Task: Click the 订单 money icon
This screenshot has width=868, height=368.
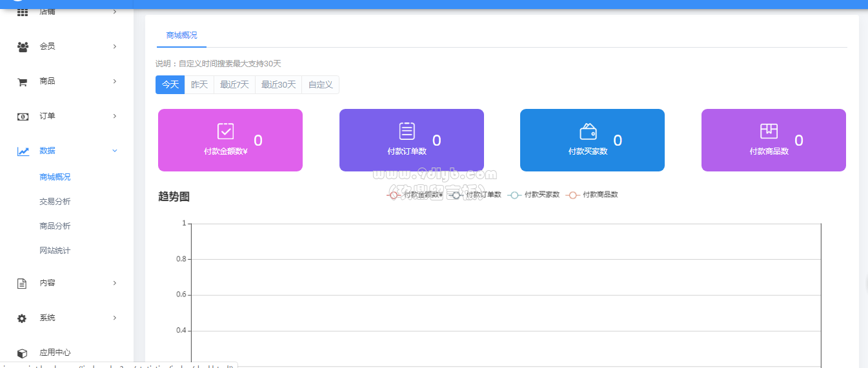Action: 23,116
